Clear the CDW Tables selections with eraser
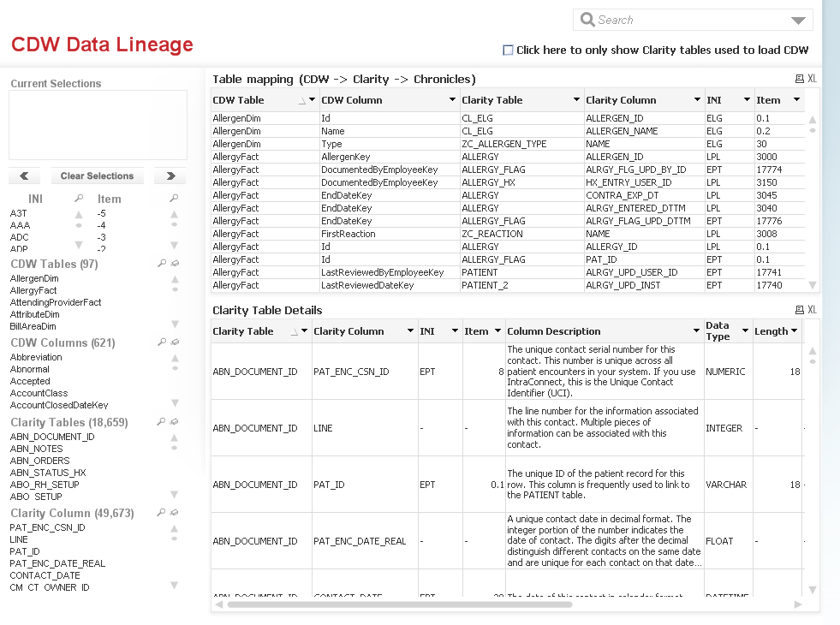The height and width of the screenshot is (625, 840). pyautogui.click(x=174, y=264)
